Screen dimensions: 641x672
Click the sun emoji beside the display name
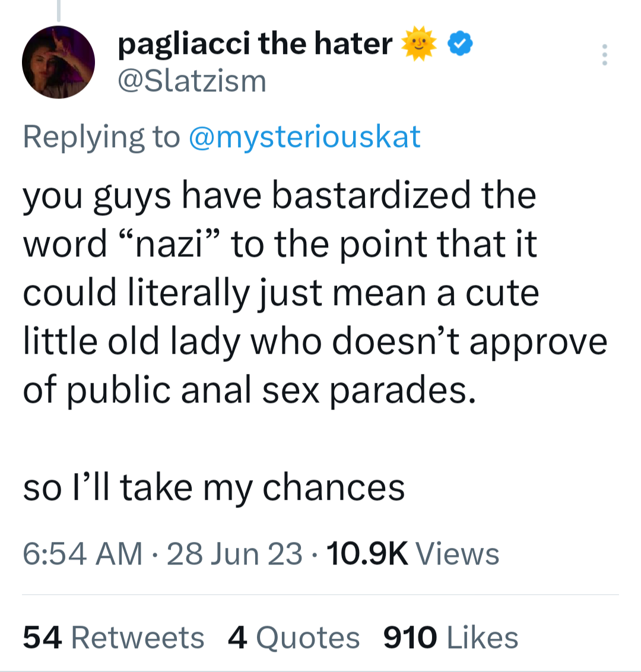pos(419,44)
